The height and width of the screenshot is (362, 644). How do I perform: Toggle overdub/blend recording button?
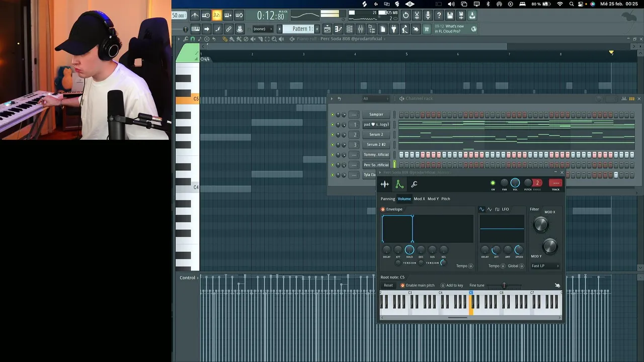pyautogui.click(x=228, y=16)
